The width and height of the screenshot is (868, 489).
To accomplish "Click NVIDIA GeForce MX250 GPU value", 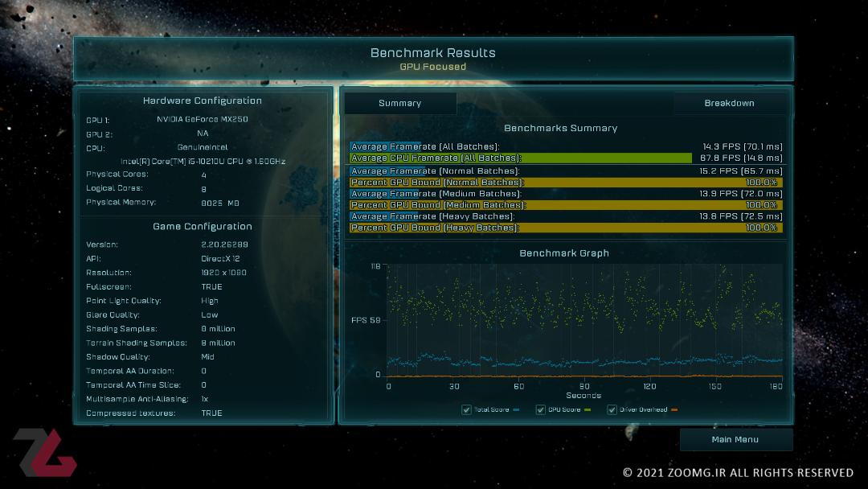I will point(202,119).
